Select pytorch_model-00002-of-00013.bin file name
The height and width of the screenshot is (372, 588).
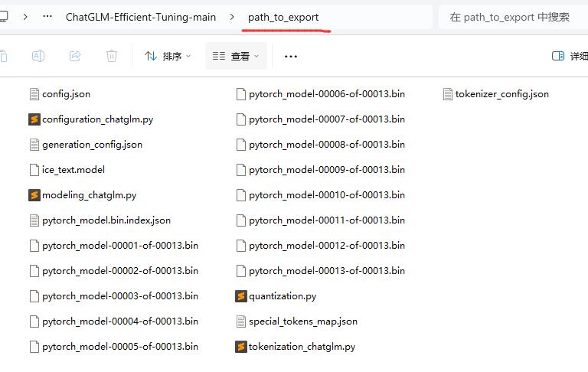(x=120, y=271)
